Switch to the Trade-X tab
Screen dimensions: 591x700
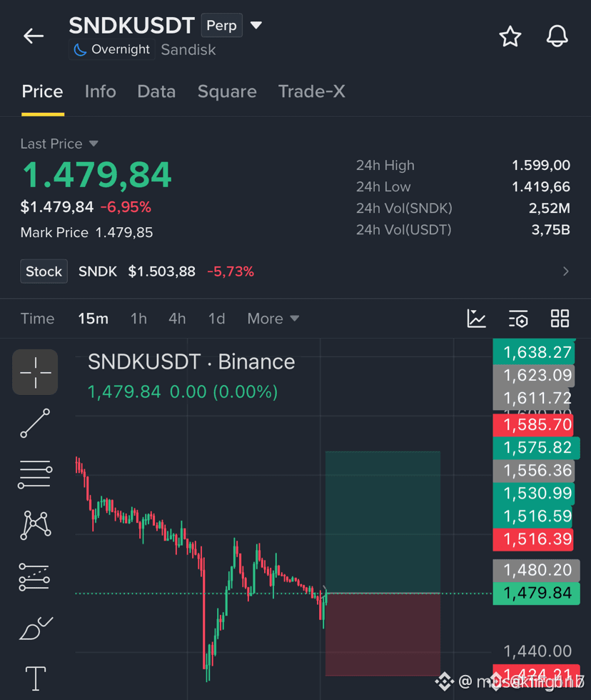point(312,91)
